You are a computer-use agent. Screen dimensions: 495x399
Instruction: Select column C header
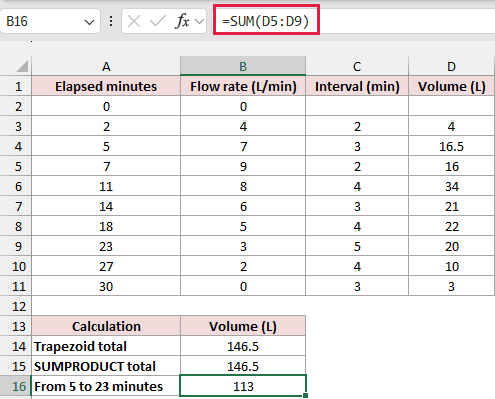coord(357,66)
